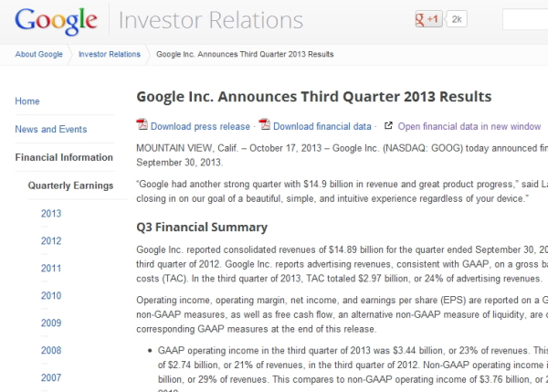Select 2012 under Quarterly Earnings

pyautogui.click(x=51, y=241)
